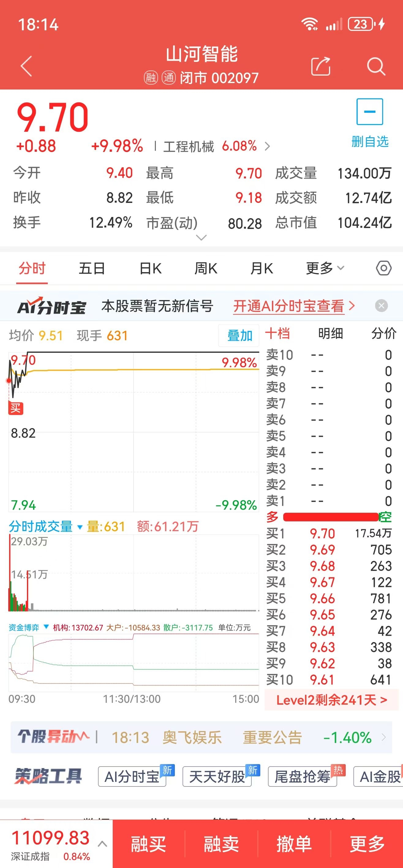This screenshot has height=868, width=403.
Task: Tap the back arrow icon
Action: 26,66
